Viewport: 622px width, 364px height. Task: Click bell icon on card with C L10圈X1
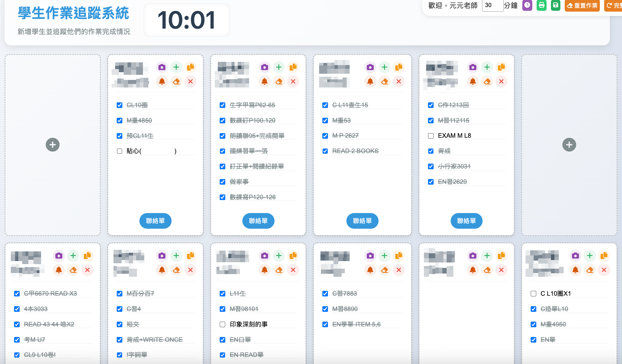coord(576,270)
